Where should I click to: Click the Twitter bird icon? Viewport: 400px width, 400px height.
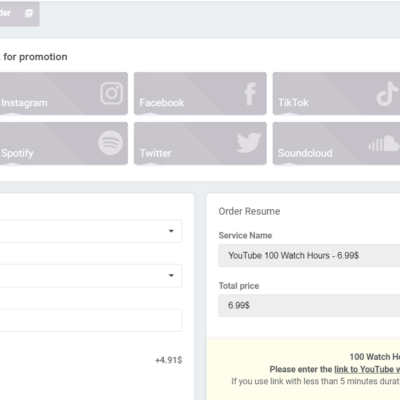tap(249, 143)
